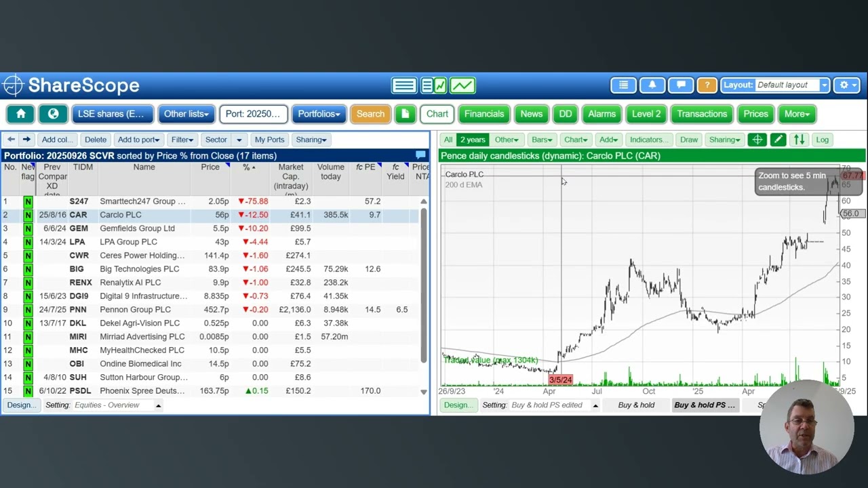
Task: Open the globe markets icon
Action: click(x=53, y=114)
